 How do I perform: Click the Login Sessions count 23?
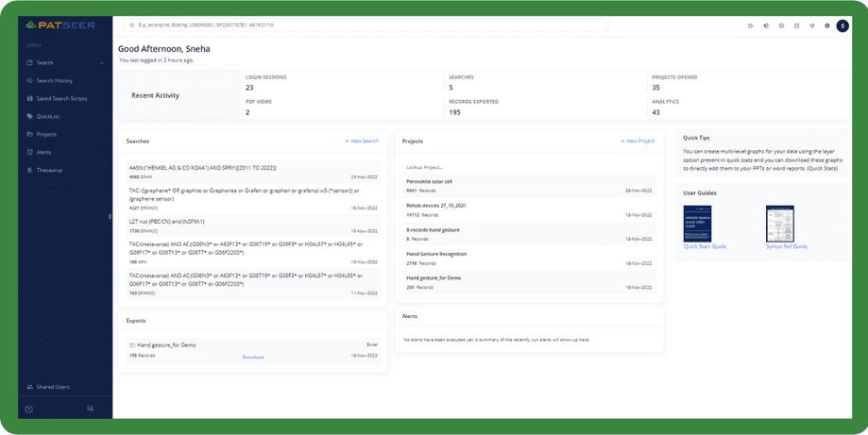[x=249, y=88]
